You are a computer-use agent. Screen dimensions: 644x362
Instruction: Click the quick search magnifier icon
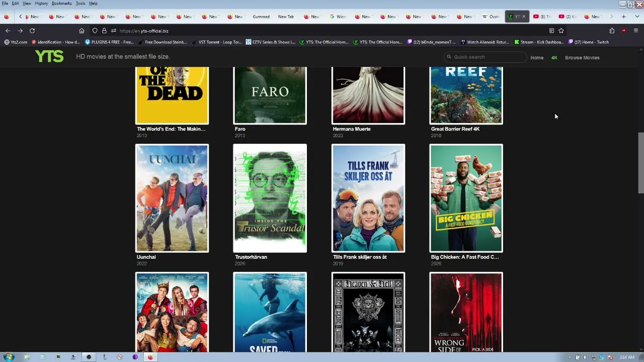click(449, 57)
